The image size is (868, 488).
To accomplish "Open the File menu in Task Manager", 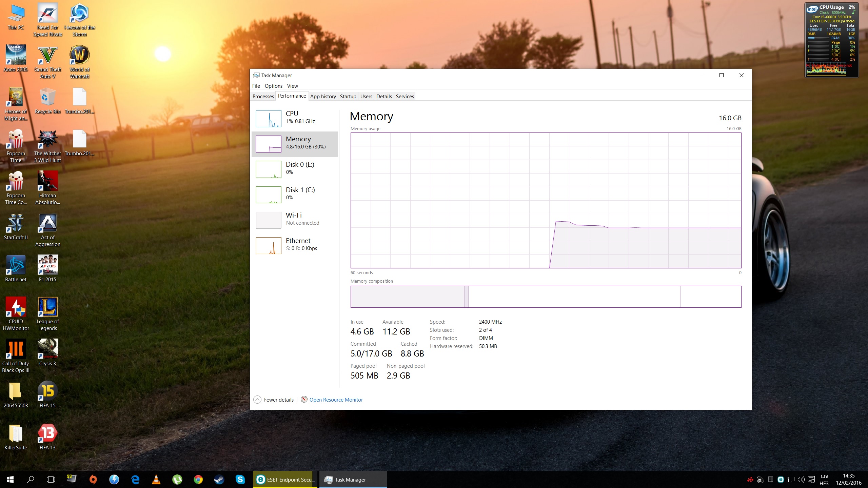I will coord(256,86).
